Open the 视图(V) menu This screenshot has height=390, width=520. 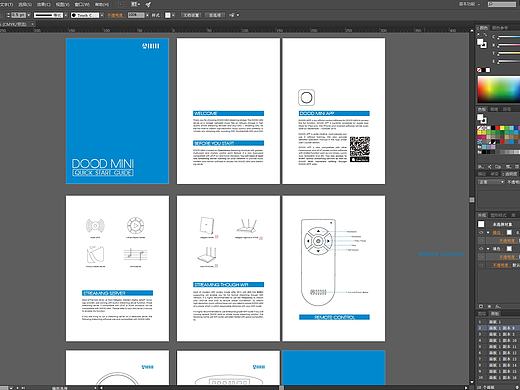point(62,4)
